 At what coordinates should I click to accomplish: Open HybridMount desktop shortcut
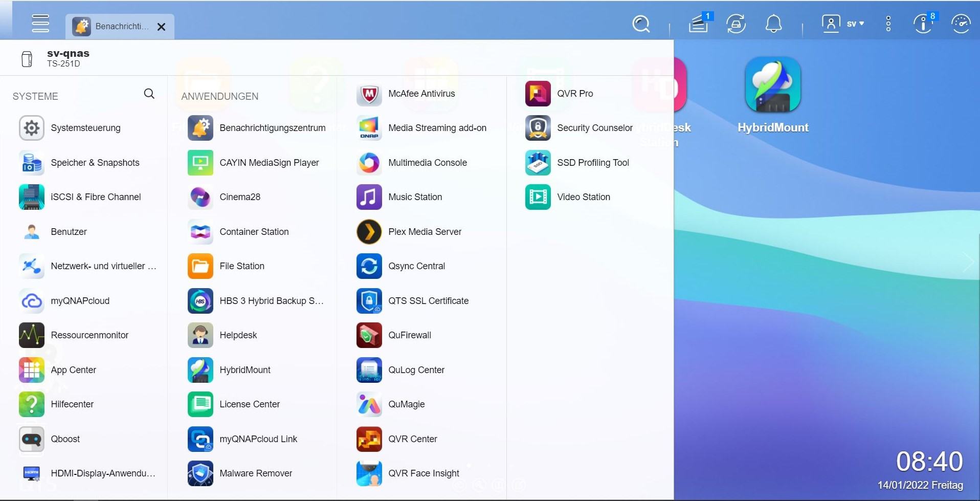(773, 96)
